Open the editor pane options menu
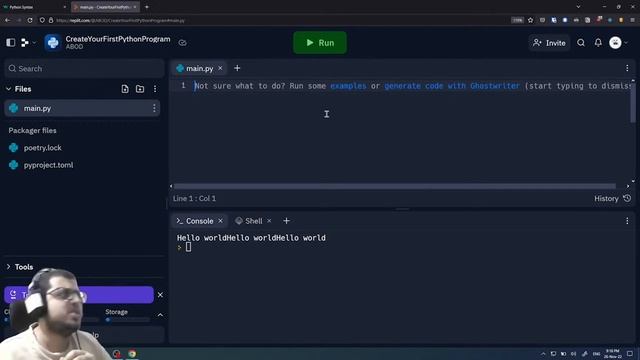This screenshot has width=640, height=360. tap(627, 68)
